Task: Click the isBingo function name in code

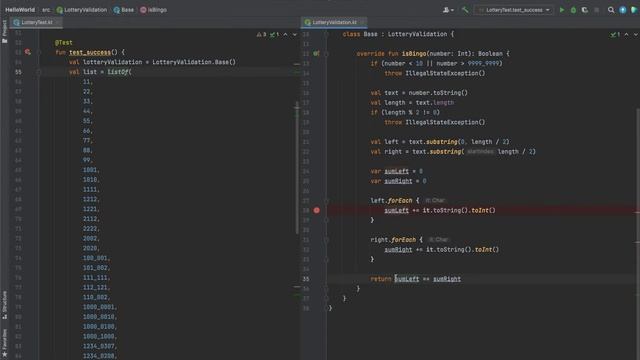Action: coord(414,53)
